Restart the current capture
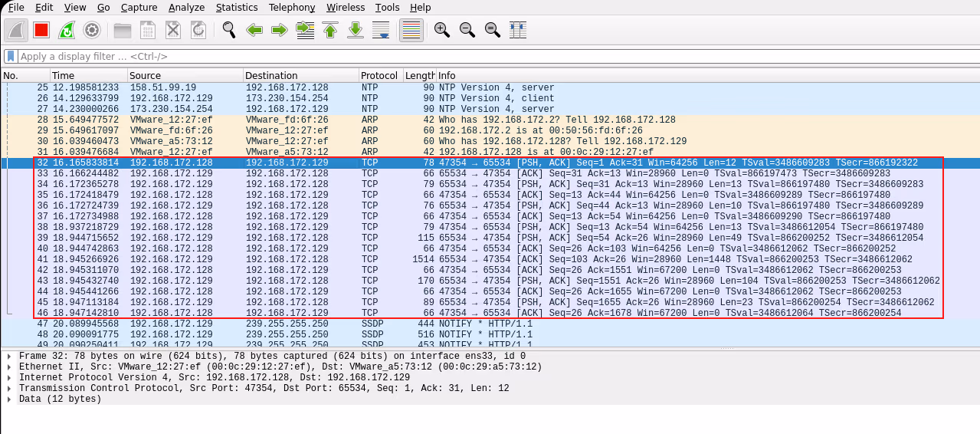The width and height of the screenshot is (980, 434). click(67, 31)
